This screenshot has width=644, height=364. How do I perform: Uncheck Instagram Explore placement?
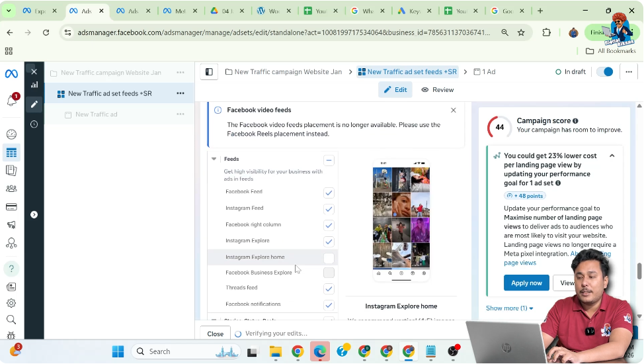pos(329,242)
